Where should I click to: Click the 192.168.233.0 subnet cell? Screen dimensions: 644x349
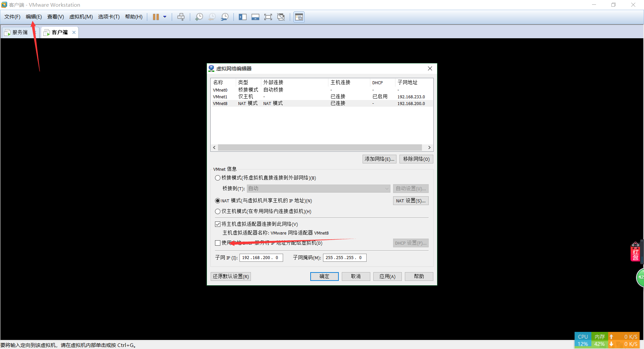click(411, 97)
